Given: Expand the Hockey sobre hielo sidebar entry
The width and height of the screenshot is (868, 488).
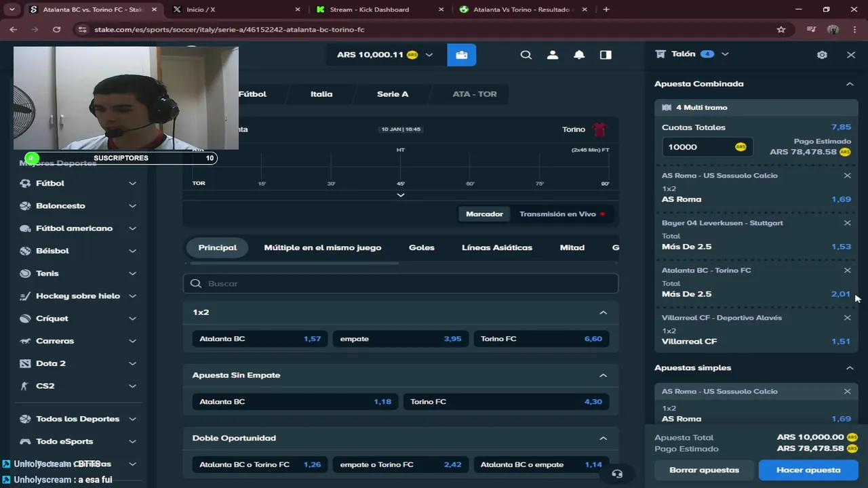Looking at the screenshot, I should pos(132,296).
